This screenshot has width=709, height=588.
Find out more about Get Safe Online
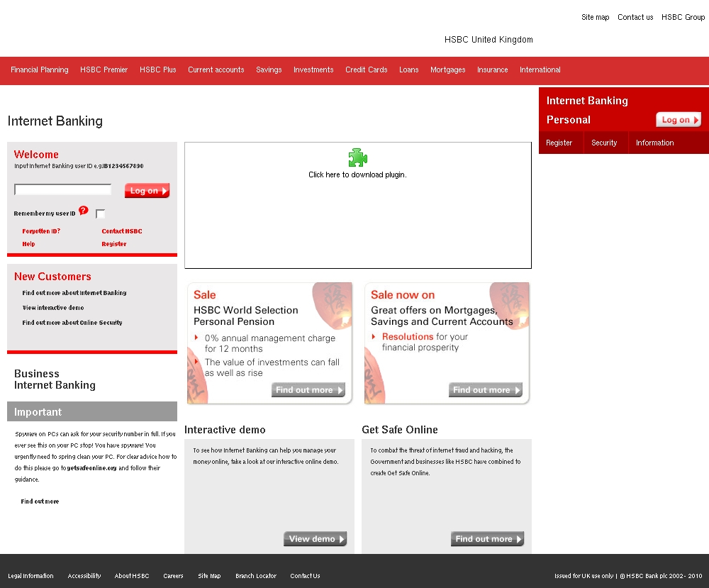pyautogui.click(x=488, y=538)
